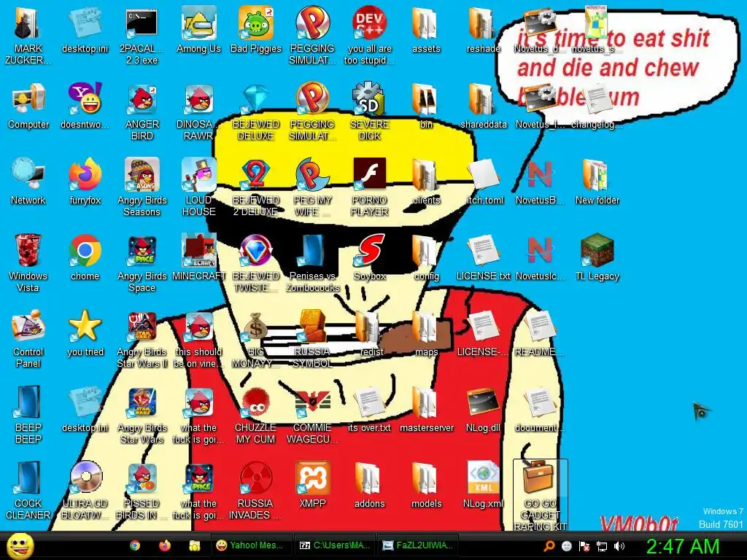The height and width of the screenshot is (560, 747).
Task: Open the MINECRAFT shortcut
Action: (198, 257)
